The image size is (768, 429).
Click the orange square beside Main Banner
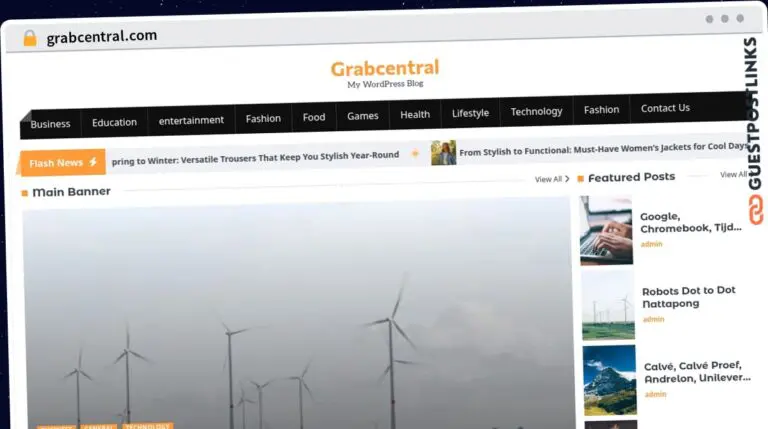pyautogui.click(x=25, y=192)
